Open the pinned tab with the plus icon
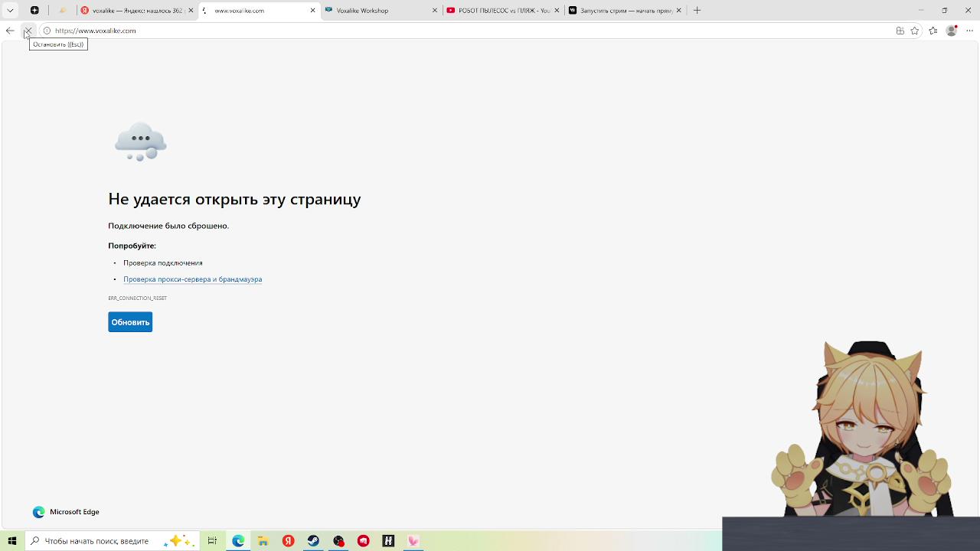Screen dimensions: 980x551 pyautogui.click(x=34, y=11)
